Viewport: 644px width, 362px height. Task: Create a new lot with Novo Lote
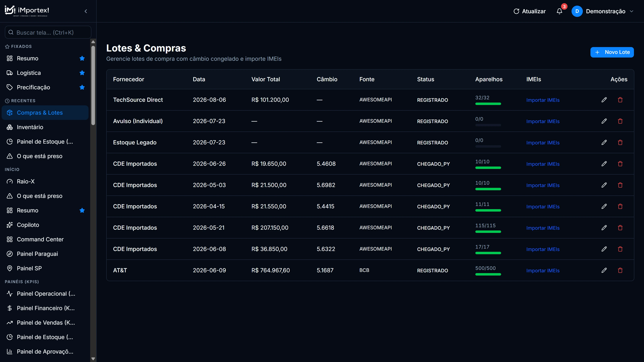612,52
